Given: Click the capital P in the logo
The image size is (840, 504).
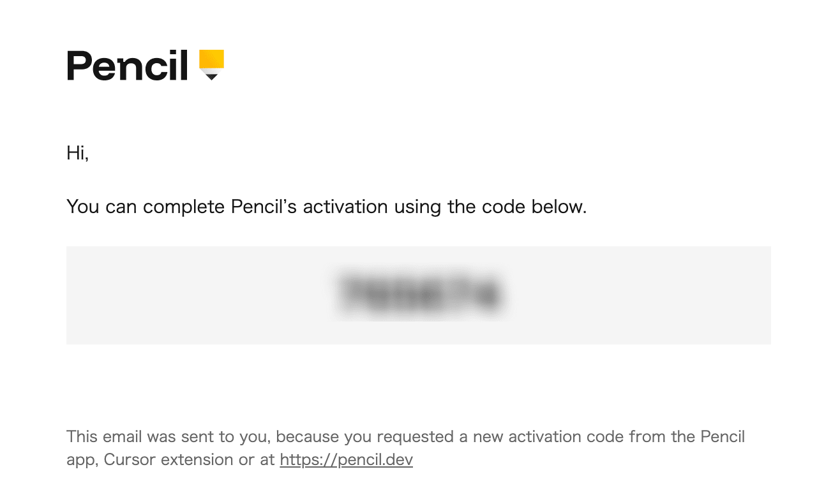Looking at the screenshot, I should point(79,65).
